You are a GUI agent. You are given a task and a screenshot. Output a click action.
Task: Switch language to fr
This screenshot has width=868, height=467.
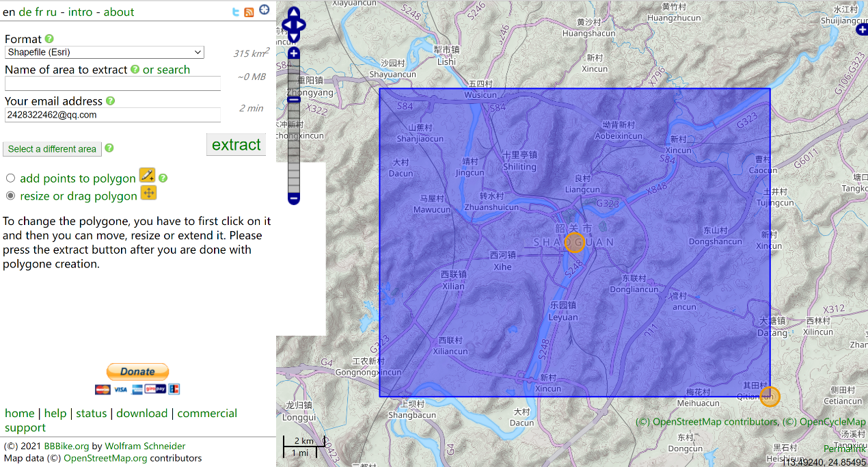click(x=39, y=12)
